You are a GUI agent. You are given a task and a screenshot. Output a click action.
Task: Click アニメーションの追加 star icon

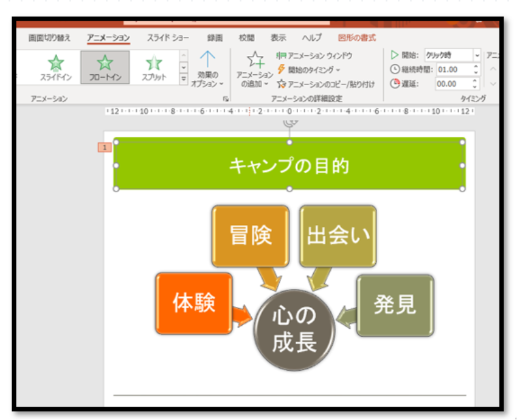click(255, 60)
